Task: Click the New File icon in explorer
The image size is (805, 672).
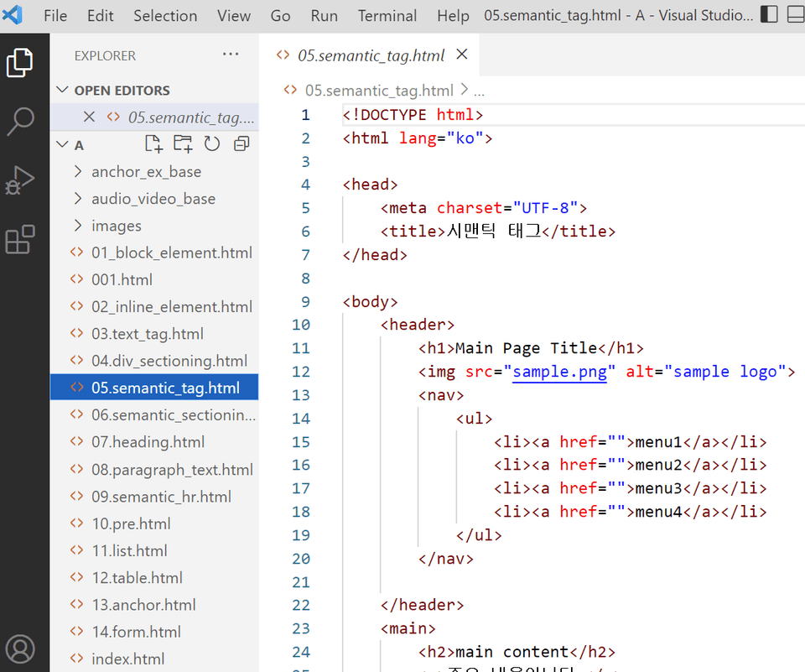Action: (x=153, y=144)
